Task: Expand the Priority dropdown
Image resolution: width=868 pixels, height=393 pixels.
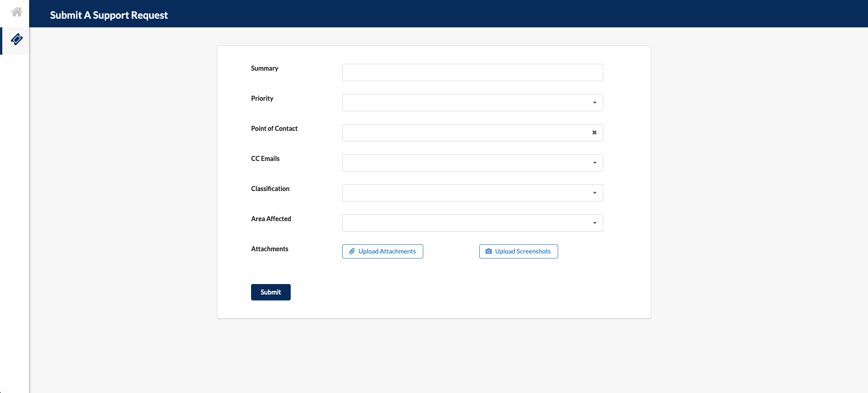Action: [x=594, y=103]
